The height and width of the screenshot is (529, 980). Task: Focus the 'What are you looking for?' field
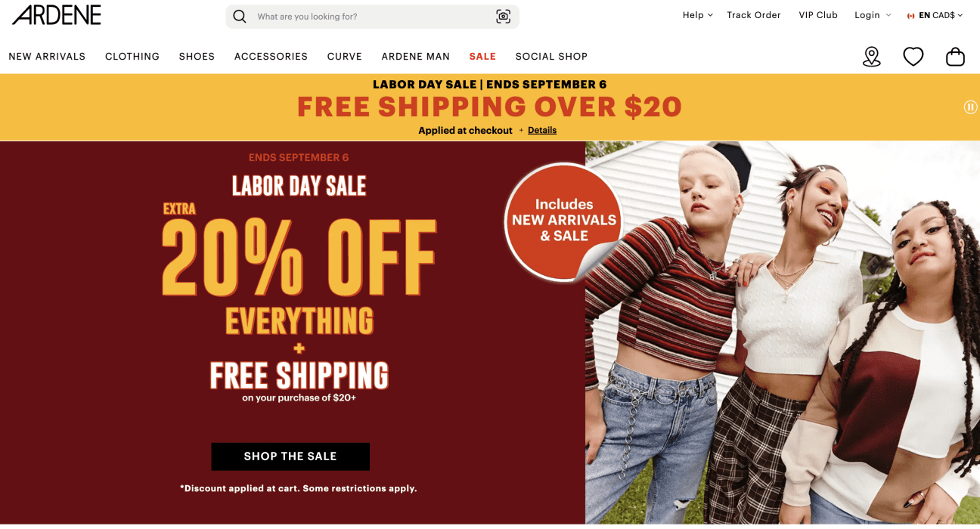pyautogui.click(x=372, y=17)
